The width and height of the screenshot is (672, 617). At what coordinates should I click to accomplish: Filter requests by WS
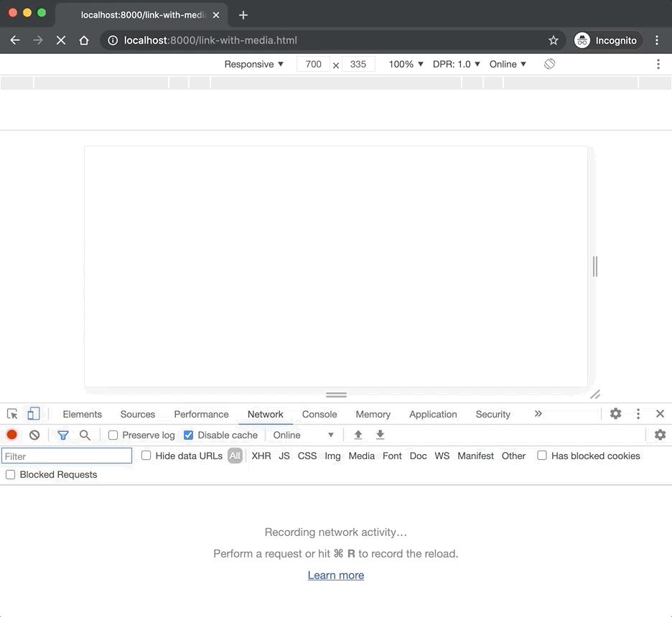pyautogui.click(x=442, y=456)
